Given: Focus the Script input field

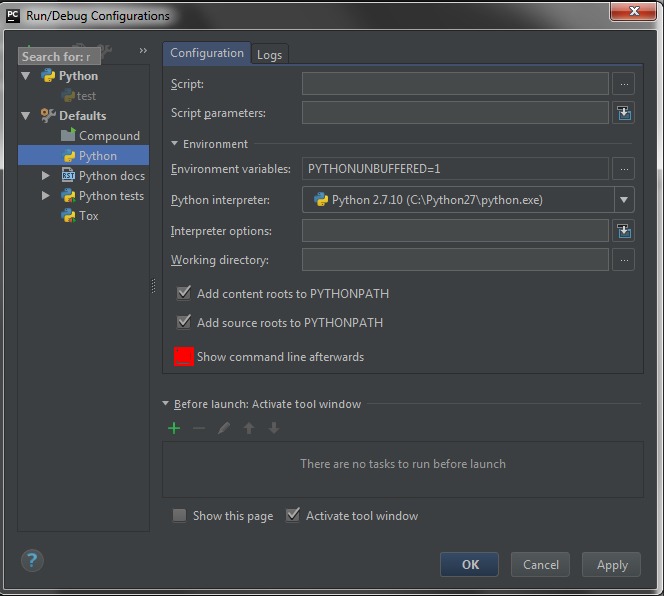Looking at the screenshot, I should click(455, 83).
